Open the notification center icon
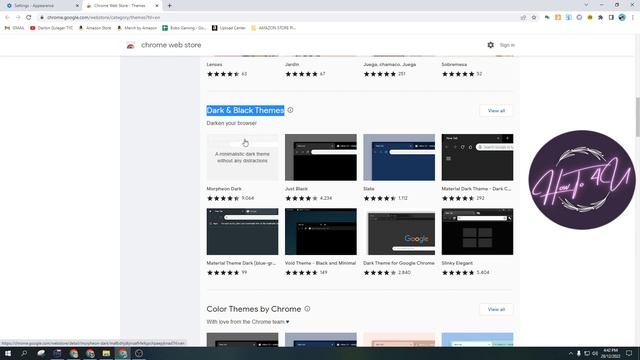The width and height of the screenshot is (640, 360). (x=629, y=353)
